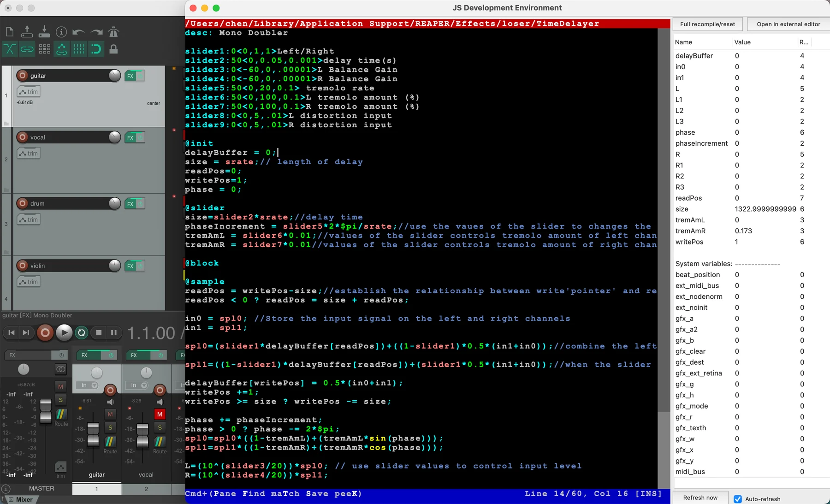
Task: Click trim envelope button on guitar track
Action: pos(29,92)
